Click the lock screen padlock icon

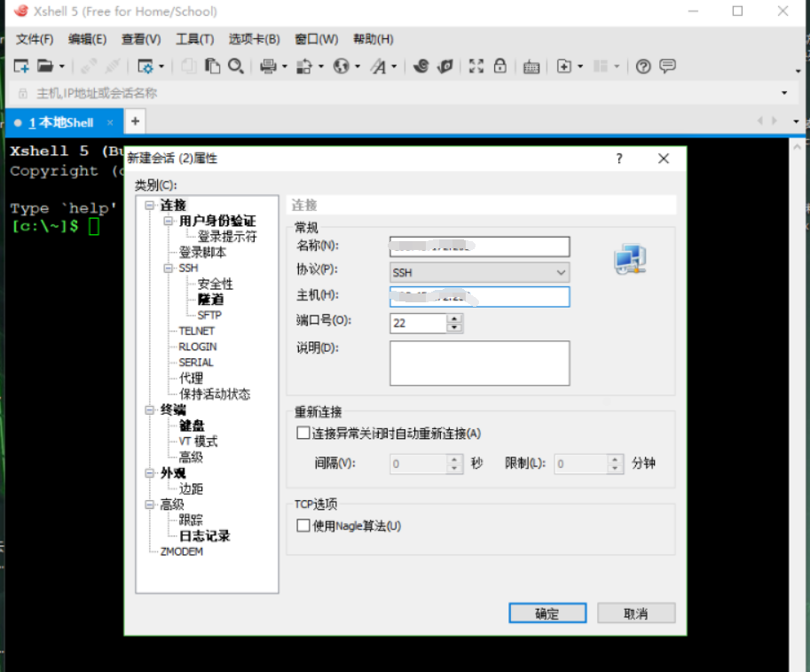coord(499,66)
